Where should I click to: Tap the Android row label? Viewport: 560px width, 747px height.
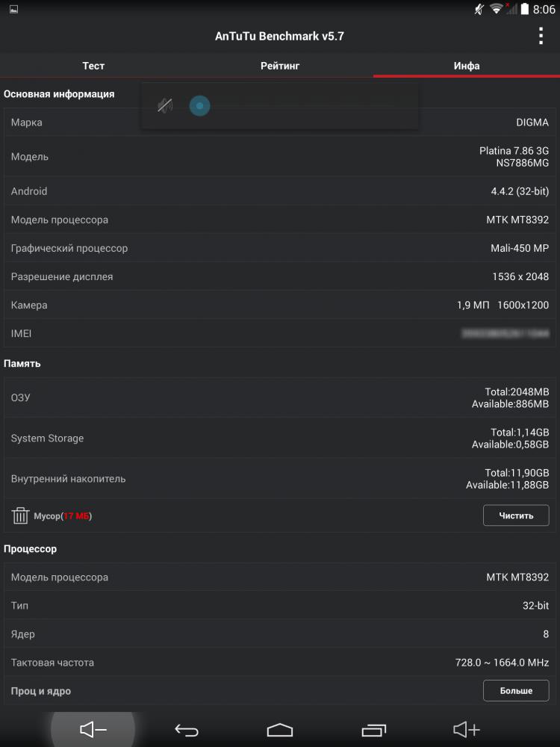click(29, 191)
